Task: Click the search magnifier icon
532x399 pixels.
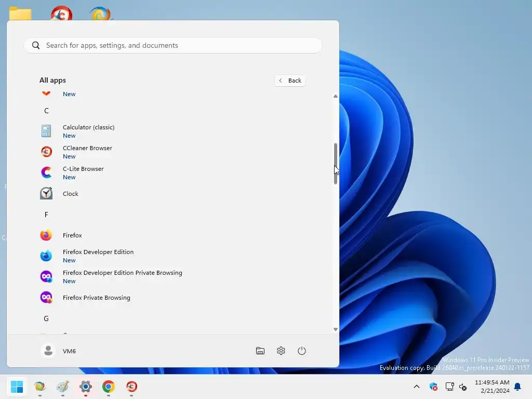Action: coord(36,45)
